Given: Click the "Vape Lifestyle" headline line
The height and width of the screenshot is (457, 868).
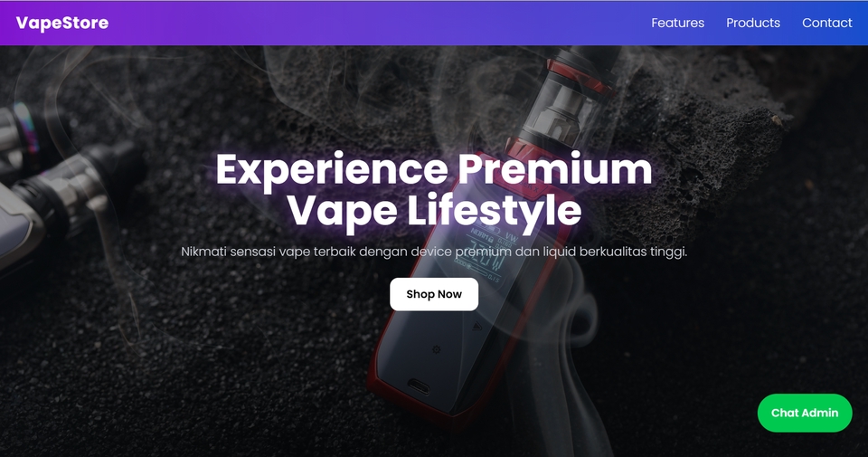Looking at the screenshot, I should [x=434, y=211].
